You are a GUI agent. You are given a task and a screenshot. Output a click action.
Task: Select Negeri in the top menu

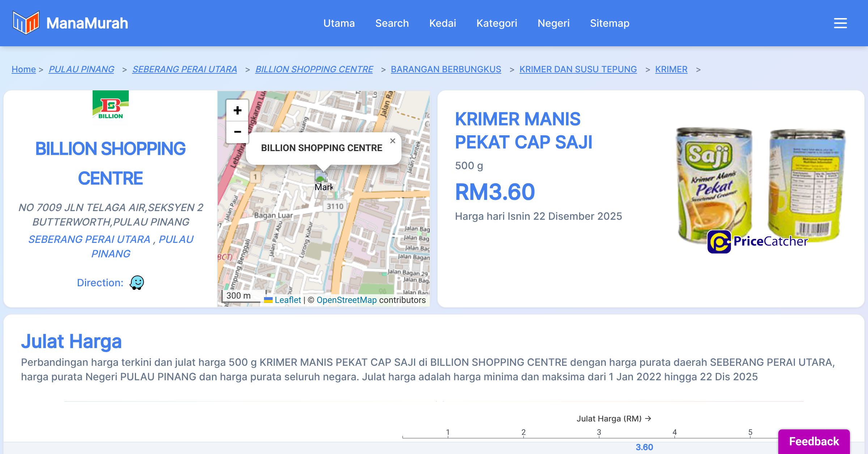(553, 23)
